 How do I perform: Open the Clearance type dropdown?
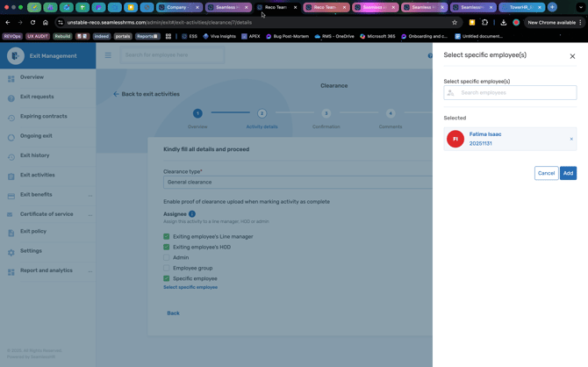[x=297, y=182]
